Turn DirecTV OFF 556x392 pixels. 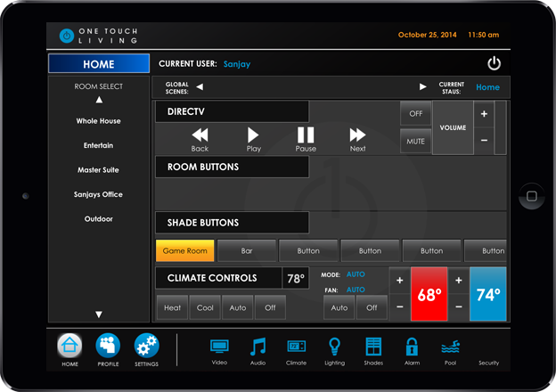(416, 113)
